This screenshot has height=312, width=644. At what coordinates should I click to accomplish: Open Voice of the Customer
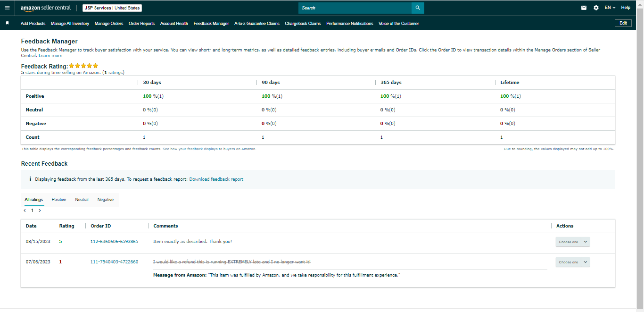coord(399,23)
